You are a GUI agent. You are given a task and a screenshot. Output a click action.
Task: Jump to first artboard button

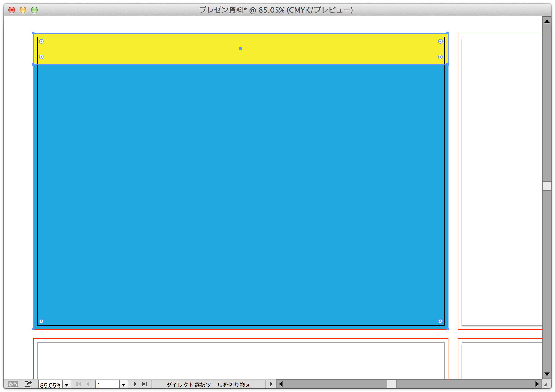point(79,384)
